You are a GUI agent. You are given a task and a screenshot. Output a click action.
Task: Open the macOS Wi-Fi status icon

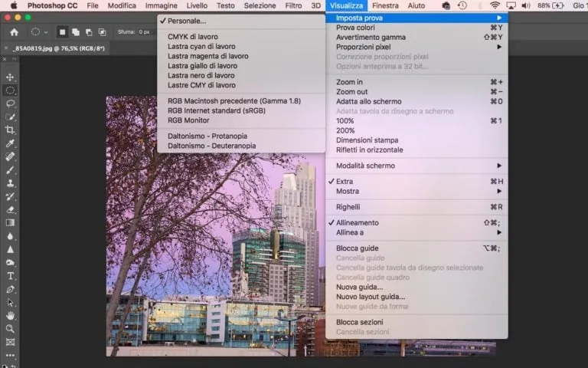(x=495, y=5)
